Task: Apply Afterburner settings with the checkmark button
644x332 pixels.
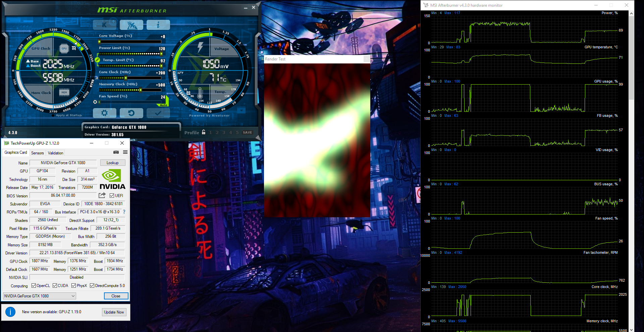Action: point(158,113)
